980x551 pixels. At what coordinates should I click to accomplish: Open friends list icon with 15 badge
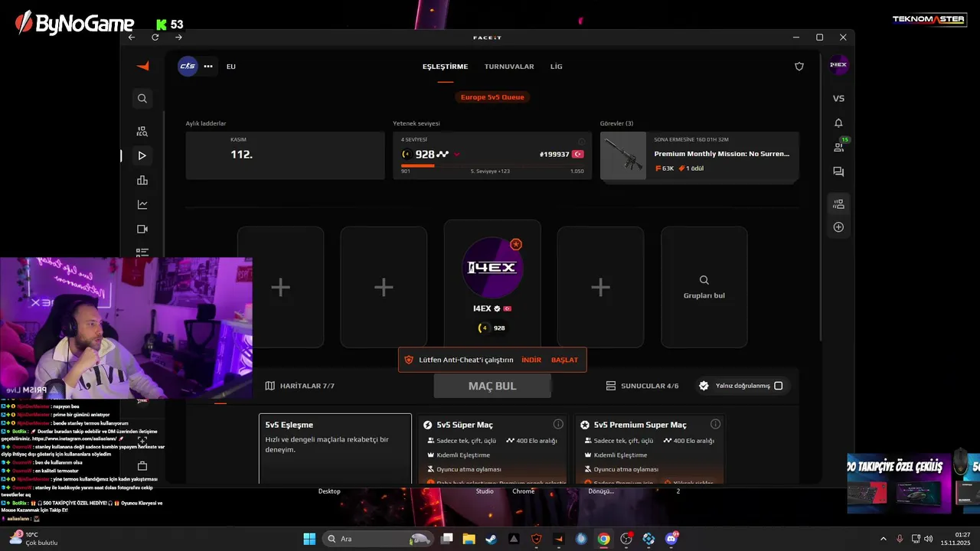coord(839,146)
